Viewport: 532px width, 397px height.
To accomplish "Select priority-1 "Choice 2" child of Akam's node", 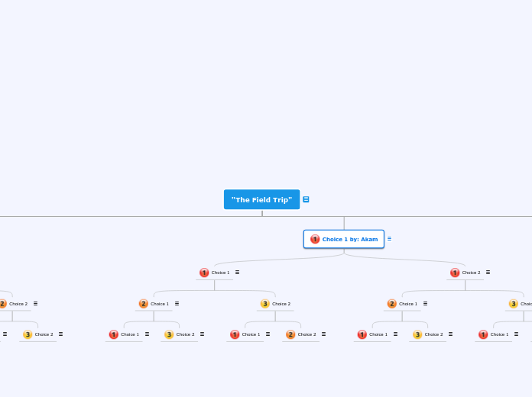I will 471,273.
